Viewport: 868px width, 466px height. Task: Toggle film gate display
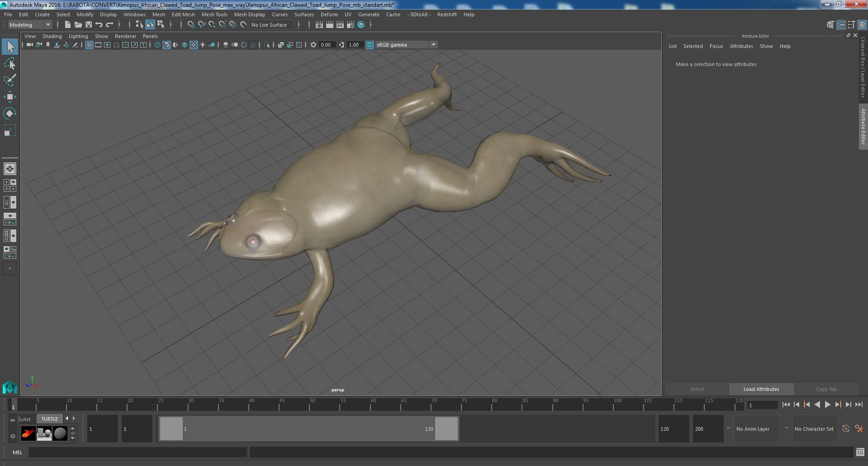coord(98,45)
